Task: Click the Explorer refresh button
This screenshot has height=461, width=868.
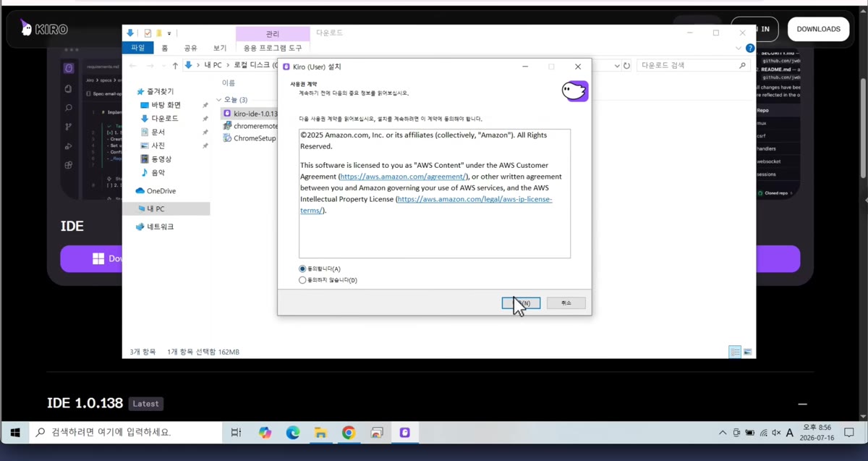Action: [x=626, y=65]
